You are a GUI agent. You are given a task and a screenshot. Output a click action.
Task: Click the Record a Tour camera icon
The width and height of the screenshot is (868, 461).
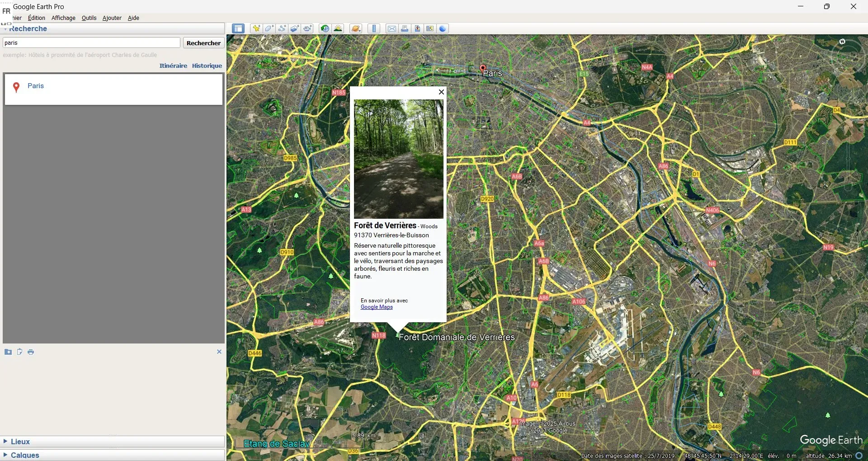(x=308, y=29)
